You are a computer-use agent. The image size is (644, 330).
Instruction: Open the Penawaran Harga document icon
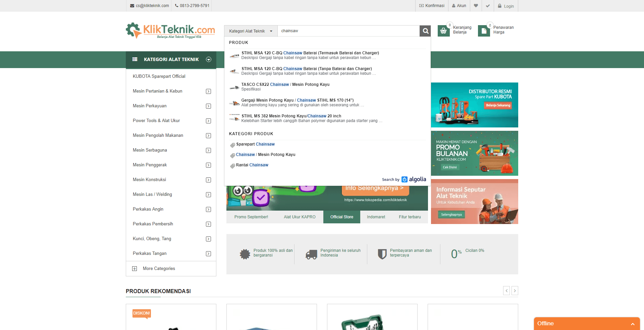(x=484, y=31)
